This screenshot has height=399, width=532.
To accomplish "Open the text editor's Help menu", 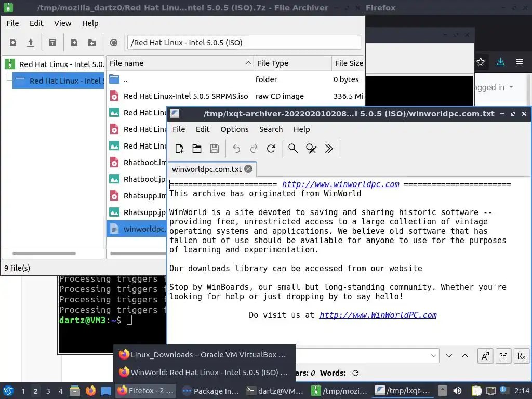I will (x=302, y=129).
